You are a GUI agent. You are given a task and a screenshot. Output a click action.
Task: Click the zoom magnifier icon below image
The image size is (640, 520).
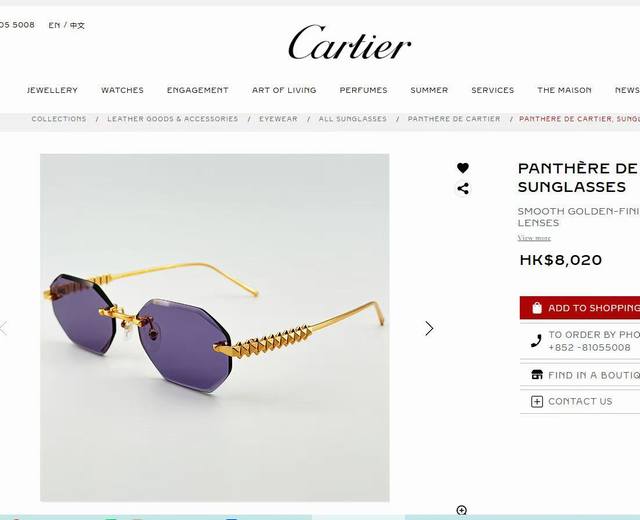(462, 510)
